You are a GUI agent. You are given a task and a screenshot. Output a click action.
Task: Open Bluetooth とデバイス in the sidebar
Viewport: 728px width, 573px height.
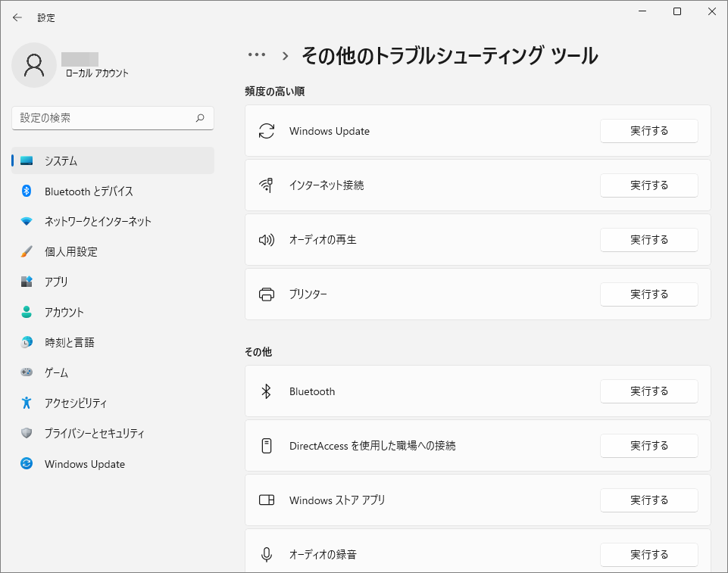click(89, 192)
